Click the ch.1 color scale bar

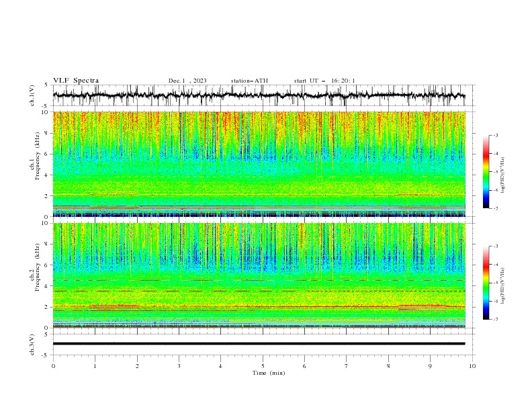pyautogui.click(x=486, y=172)
